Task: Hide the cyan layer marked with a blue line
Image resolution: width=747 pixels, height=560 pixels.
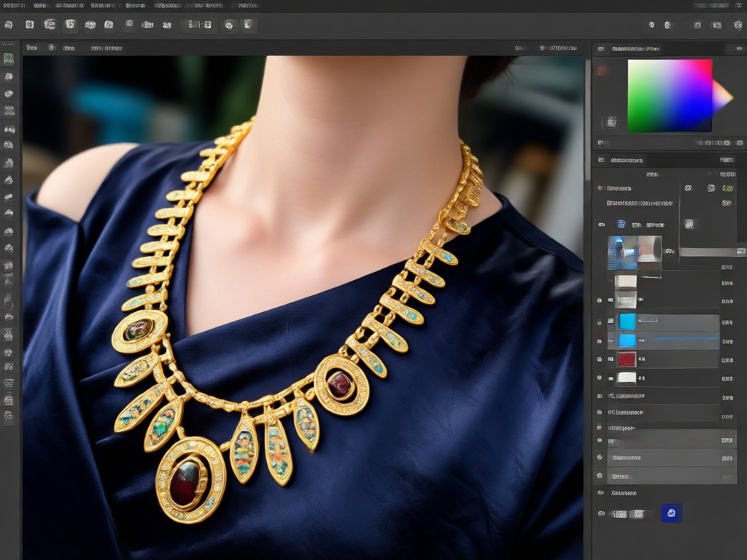Action: [x=600, y=341]
